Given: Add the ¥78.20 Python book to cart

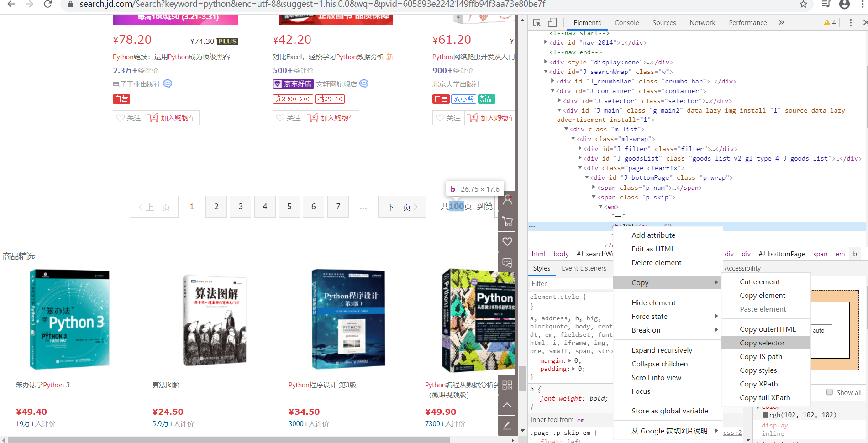Looking at the screenshot, I should pyautogui.click(x=172, y=118).
